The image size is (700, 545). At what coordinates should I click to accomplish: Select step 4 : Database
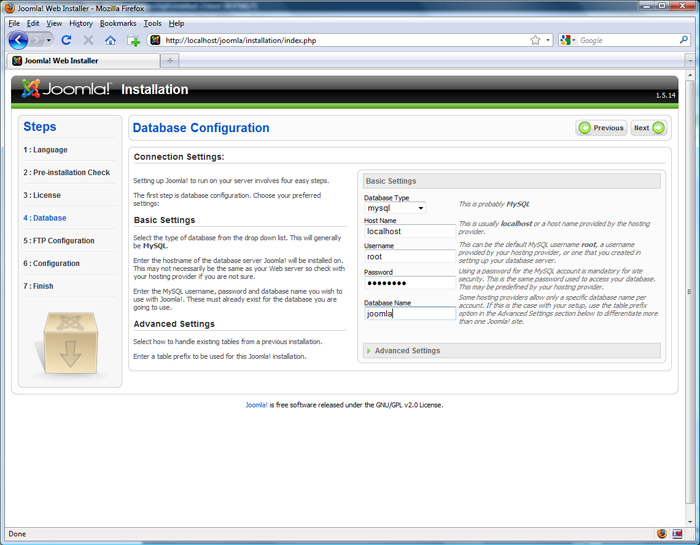[45, 218]
